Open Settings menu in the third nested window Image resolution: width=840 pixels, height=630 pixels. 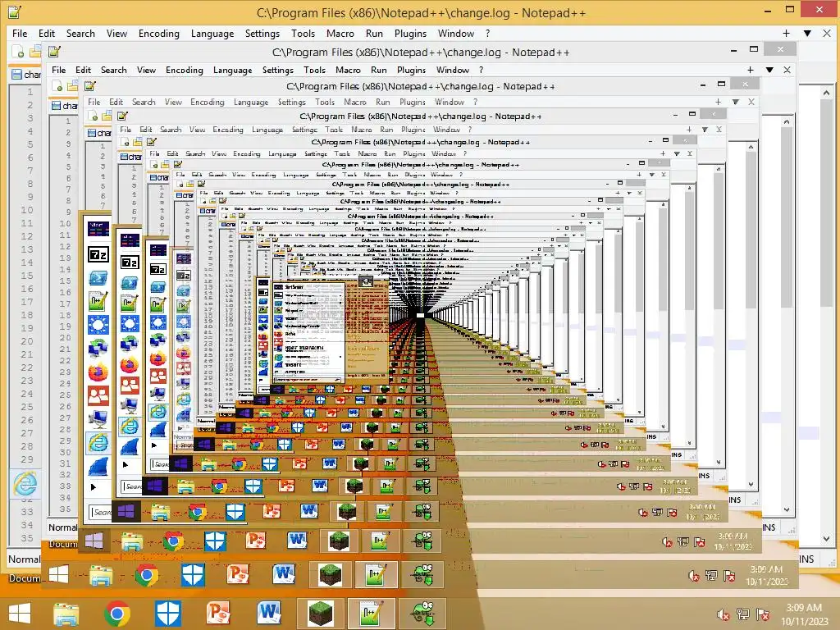(291, 102)
